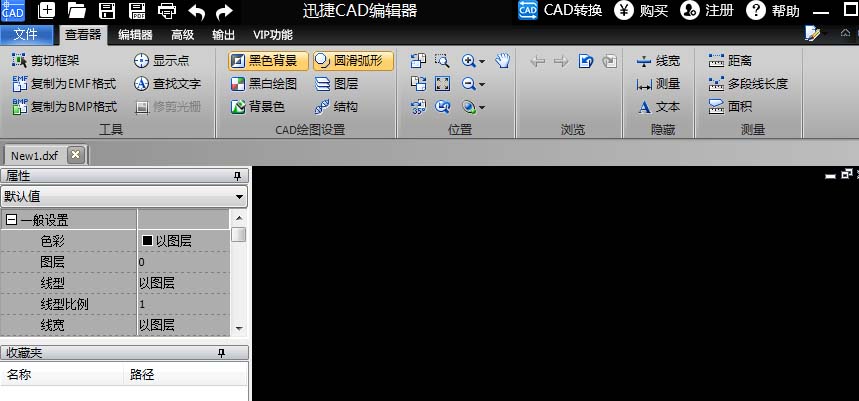859x401 pixels.
Task: Select the 面积 area measure tool
Action: point(730,107)
